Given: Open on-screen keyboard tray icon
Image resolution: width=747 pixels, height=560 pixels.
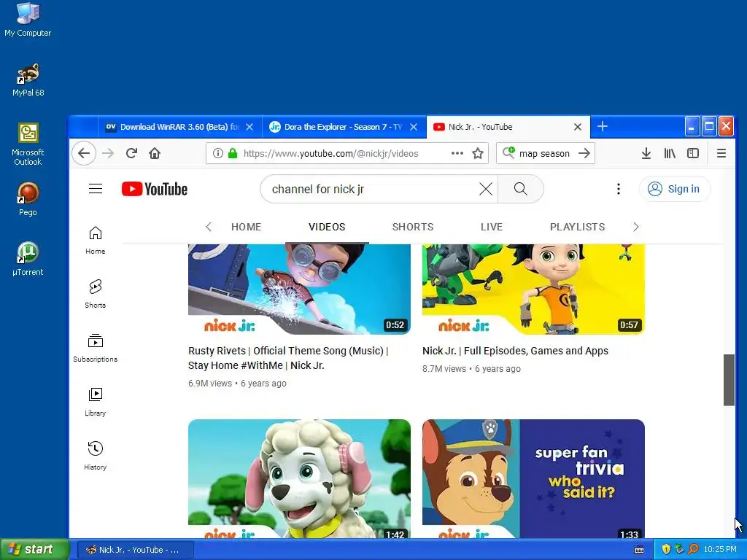Looking at the screenshot, I should tap(639, 550).
